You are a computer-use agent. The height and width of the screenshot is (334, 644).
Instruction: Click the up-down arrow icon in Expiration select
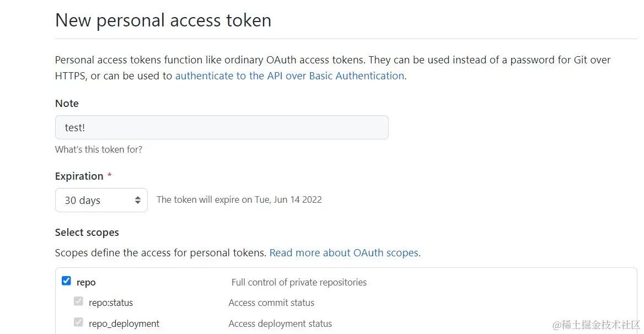click(x=138, y=201)
